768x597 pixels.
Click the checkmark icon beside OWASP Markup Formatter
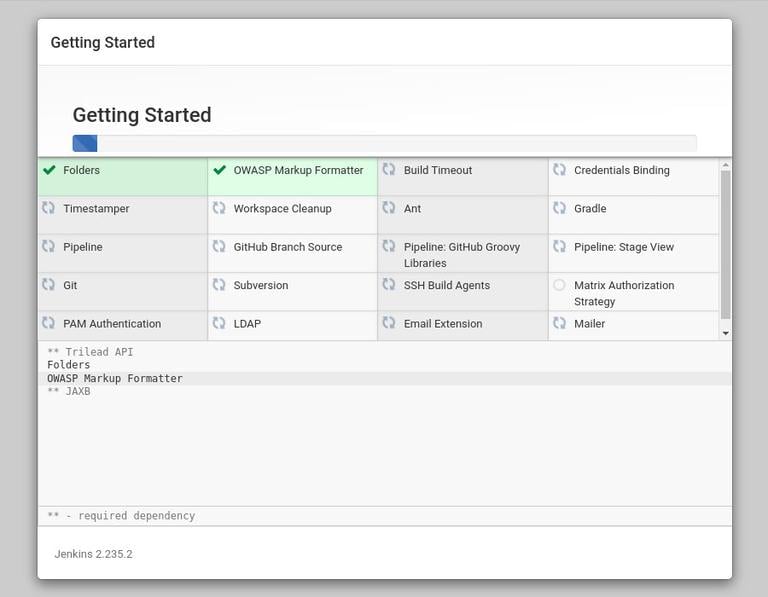coord(219,170)
